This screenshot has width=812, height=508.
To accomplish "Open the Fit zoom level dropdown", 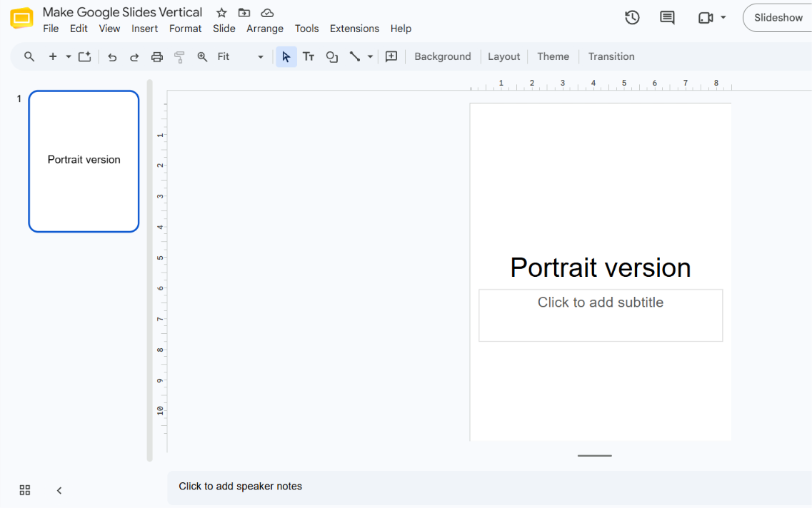I will [240, 56].
